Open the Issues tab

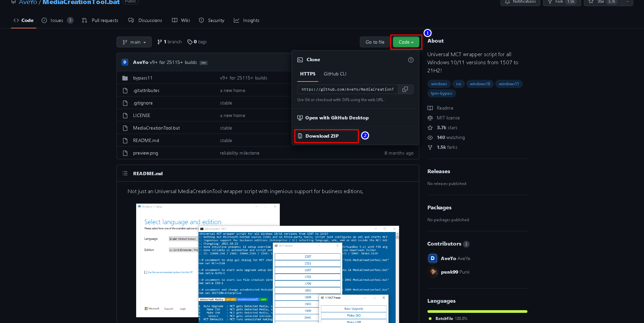pyautogui.click(x=57, y=20)
